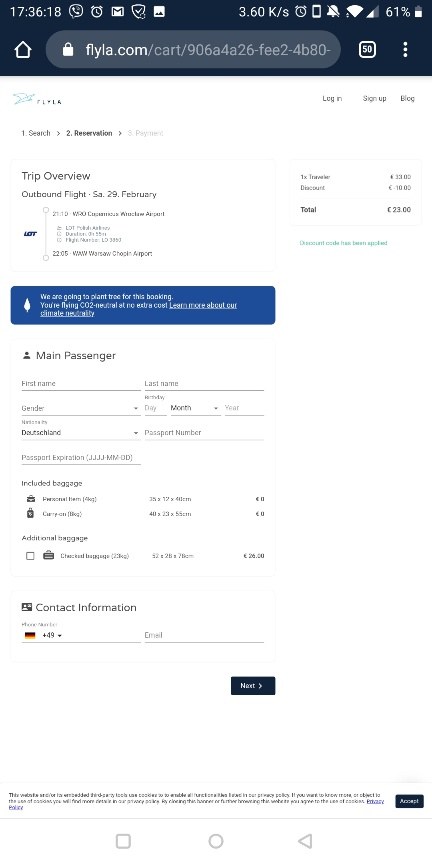Tap the Android home circle button

216,841
